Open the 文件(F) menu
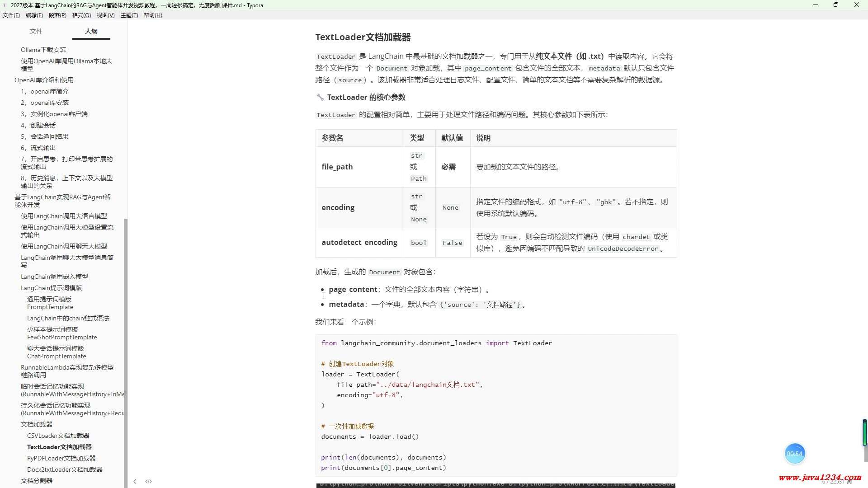Viewport: 868px width, 488px height. pyautogui.click(x=11, y=15)
